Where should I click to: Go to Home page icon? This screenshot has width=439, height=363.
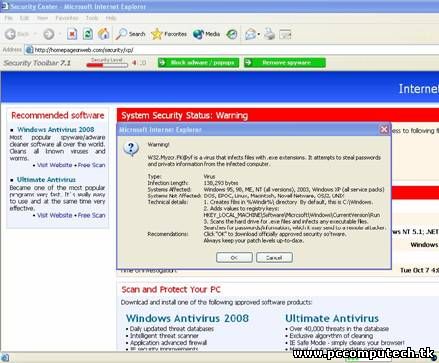104,34
